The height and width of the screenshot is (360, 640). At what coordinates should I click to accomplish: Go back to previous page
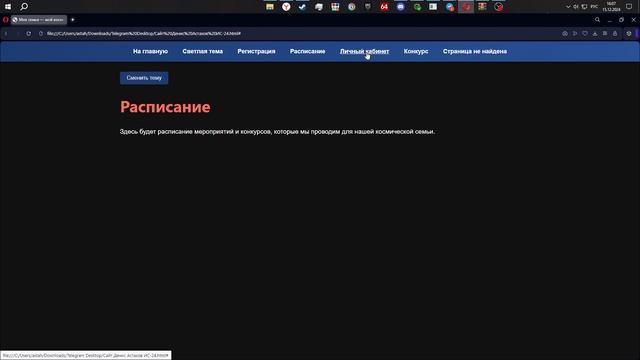click(6, 33)
